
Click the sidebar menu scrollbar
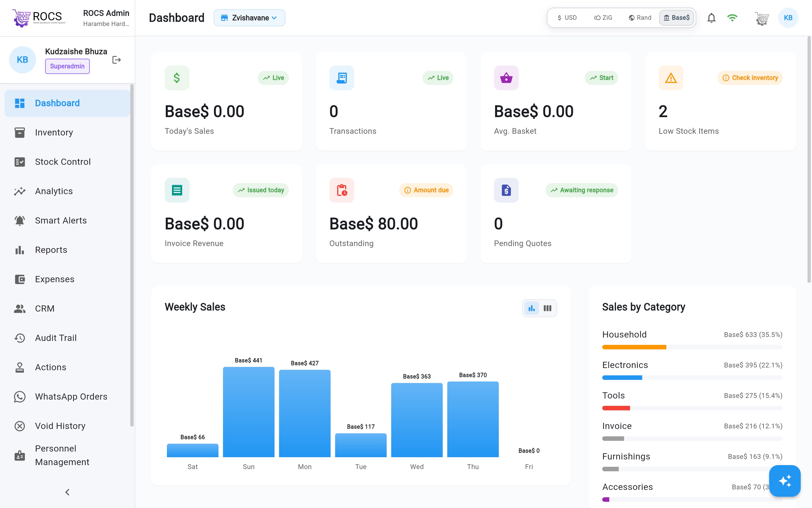click(132, 255)
